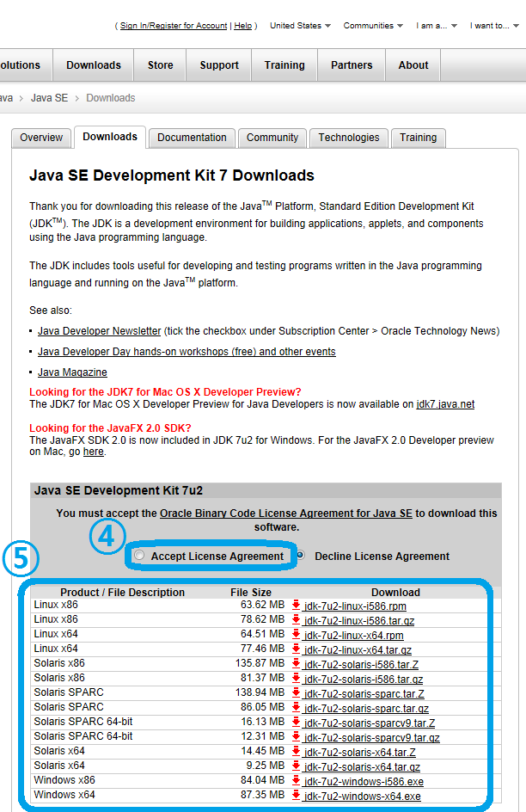The width and height of the screenshot is (526, 812).
Task: Click download arrow icon for jdk-7u2-solaris-i586.tar.gz
Action: click(x=296, y=678)
